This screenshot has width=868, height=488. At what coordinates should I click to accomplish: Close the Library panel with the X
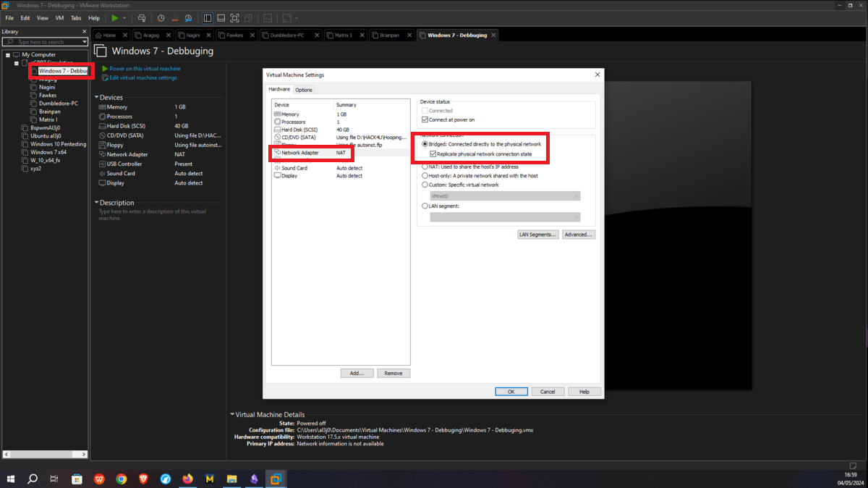[84, 32]
